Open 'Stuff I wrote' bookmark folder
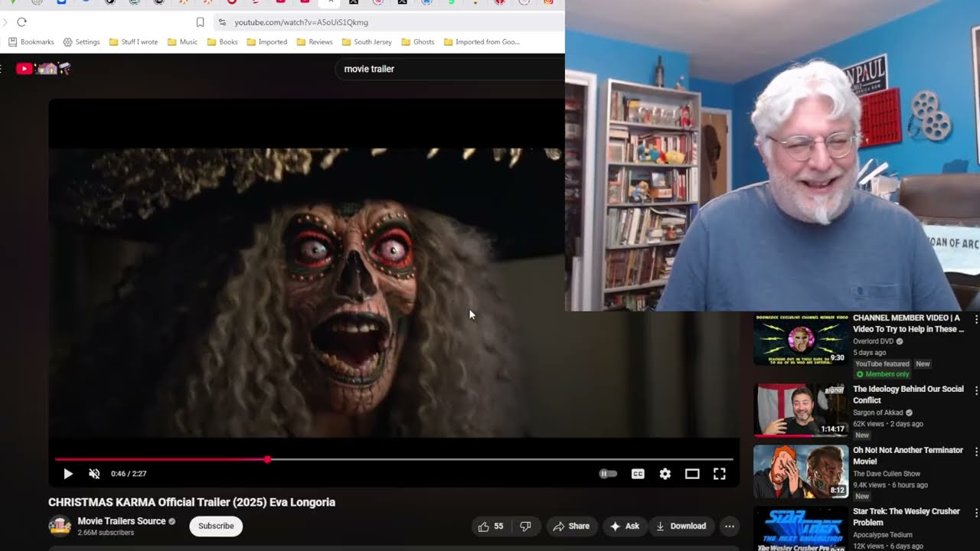 134,42
